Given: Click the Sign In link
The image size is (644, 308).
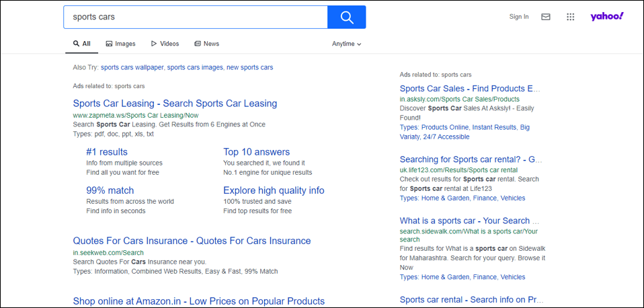Looking at the screenshot, I should tap(519, 17).
